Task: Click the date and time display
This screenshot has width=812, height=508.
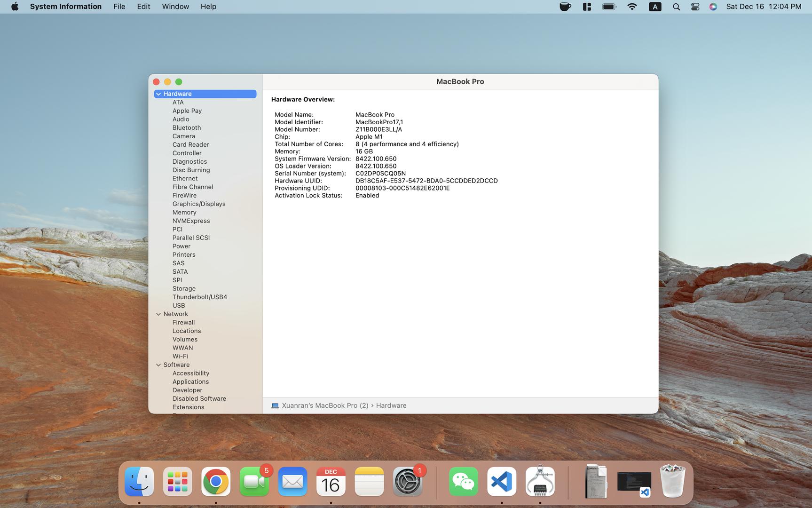Action: pos(764,7)
